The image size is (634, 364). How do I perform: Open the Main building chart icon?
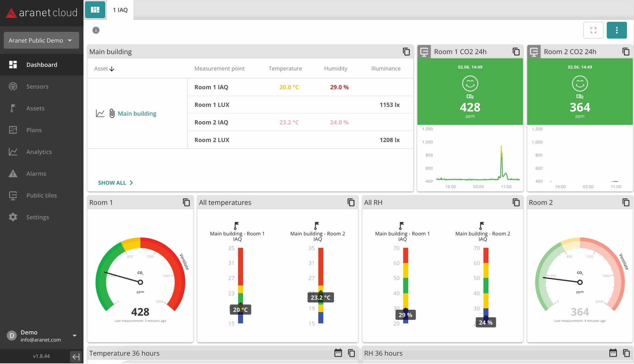tap(100, 114)
